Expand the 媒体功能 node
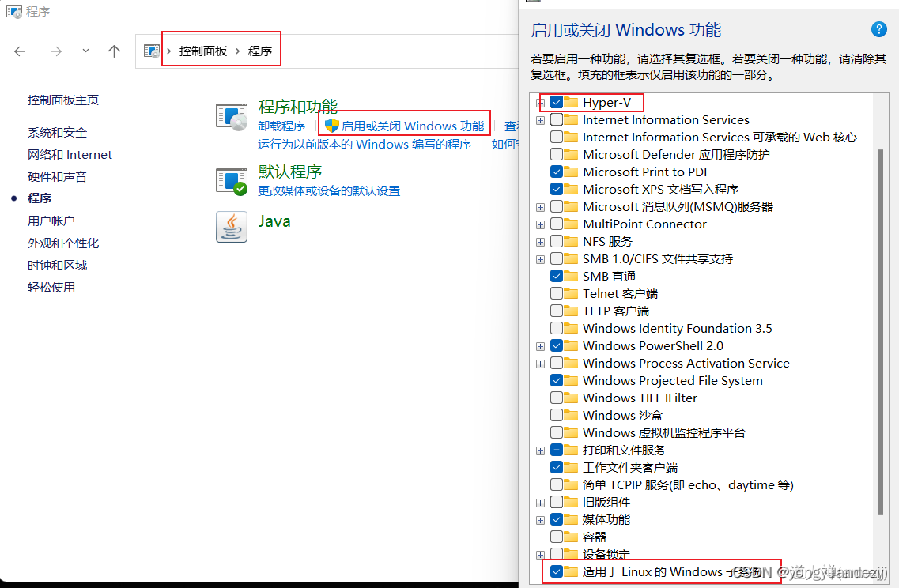 pos(540,520)
